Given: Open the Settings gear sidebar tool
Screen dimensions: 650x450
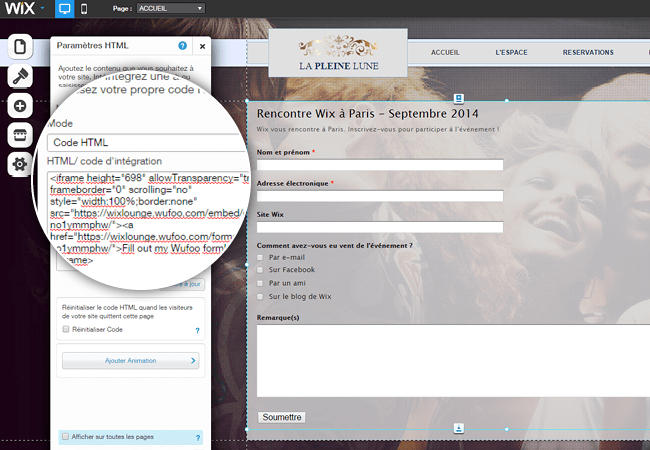Looking at the screenshot, I should pyautogui.click(x=20, y=165).
